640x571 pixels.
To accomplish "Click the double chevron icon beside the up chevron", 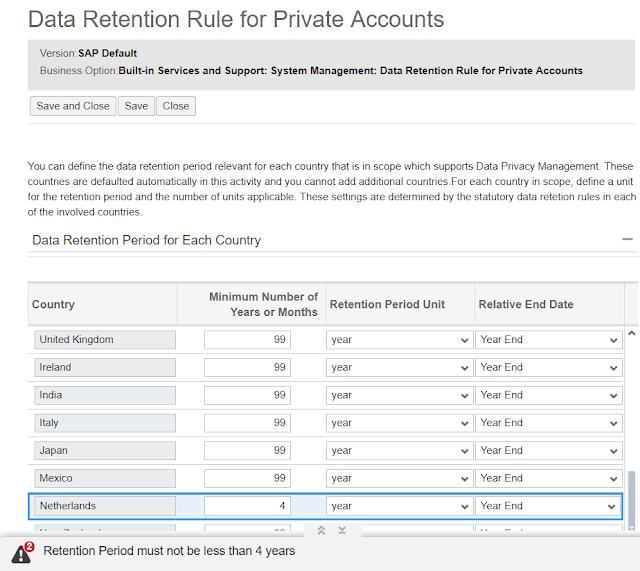I will 342,530.
